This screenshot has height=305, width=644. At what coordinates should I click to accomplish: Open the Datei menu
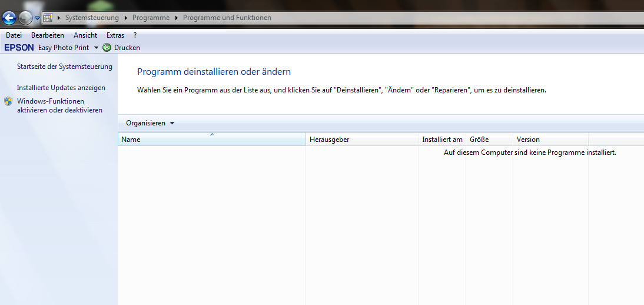point(14,35)
